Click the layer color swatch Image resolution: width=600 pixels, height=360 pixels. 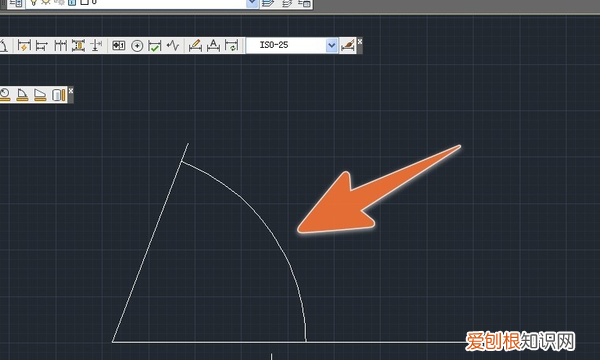point(85,2)
